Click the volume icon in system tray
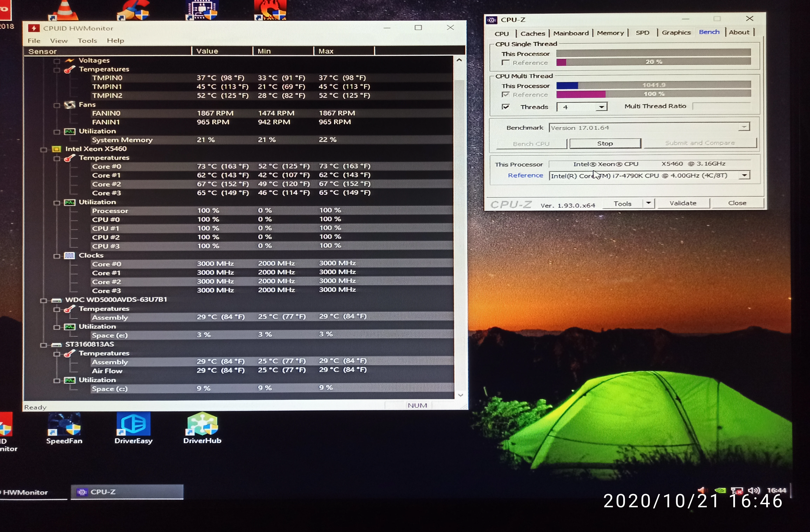Screen dimensions: 810x532 pyautogui.click(x=754, y=490)
